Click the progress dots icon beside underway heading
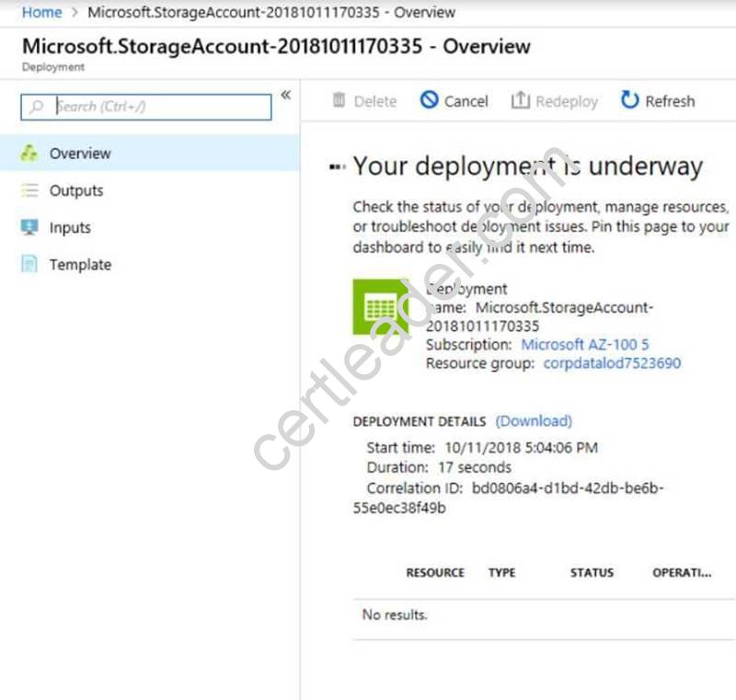 [x=338, y=166]
